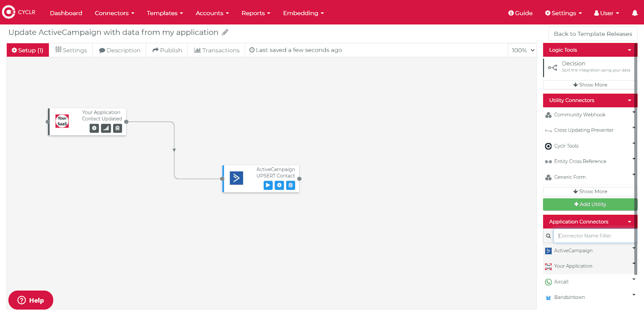Open settings gear on ActiveCampaign UPSERT step
Screen dimensions: 644x313
click(x=279, y=185)
